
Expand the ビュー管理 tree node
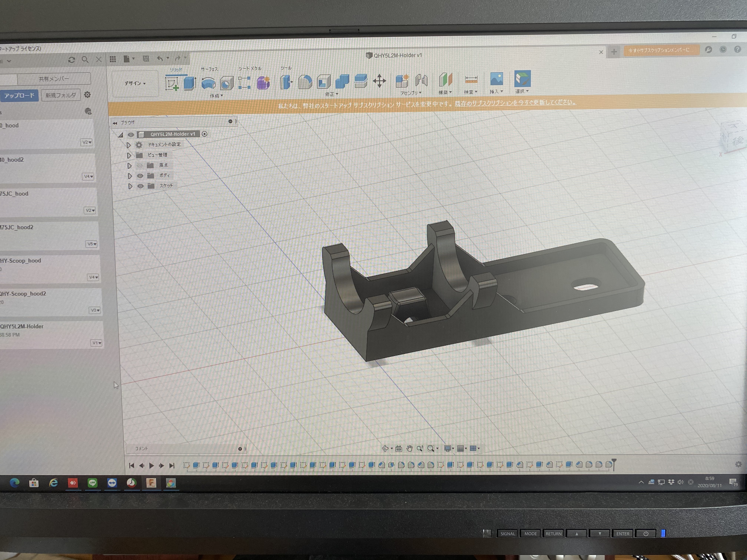click(x=129, y=155)
